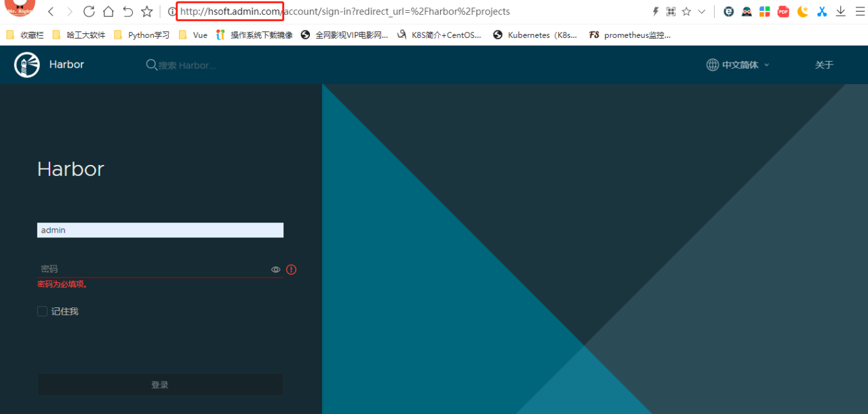Screen dimensions: 868x414
Task: Open the browser home page icon
Action: coord(108,12)
